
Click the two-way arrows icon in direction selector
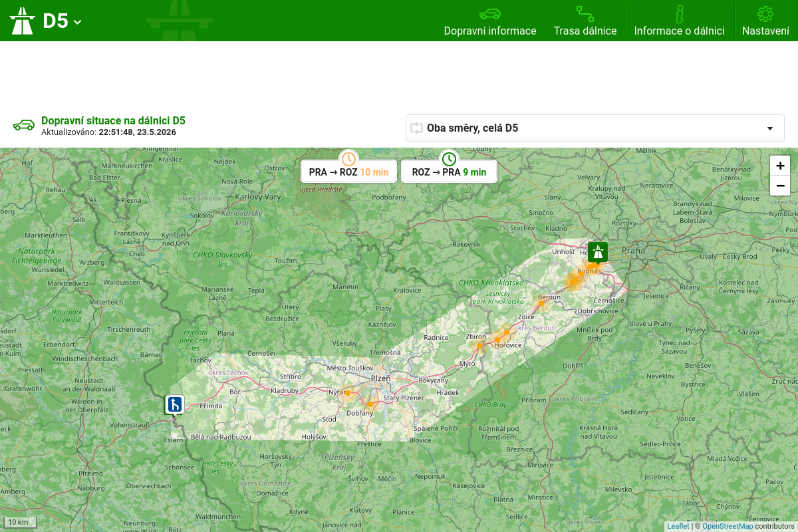pos(417,128)
